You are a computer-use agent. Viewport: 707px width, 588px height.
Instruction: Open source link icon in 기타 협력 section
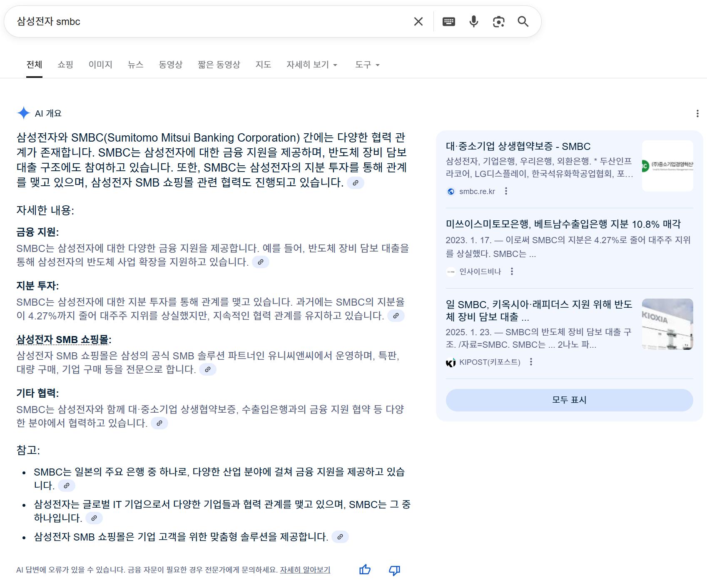(x=159, y=423)
